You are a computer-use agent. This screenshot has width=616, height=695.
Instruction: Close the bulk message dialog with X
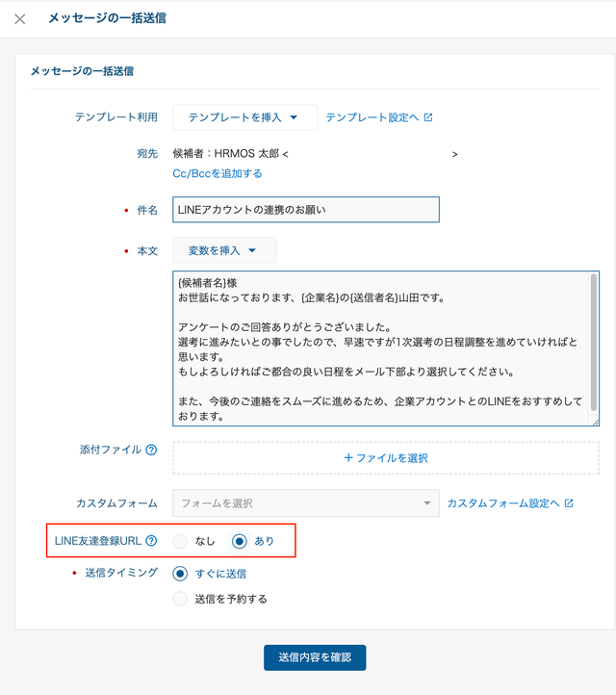tap(20, 18)
